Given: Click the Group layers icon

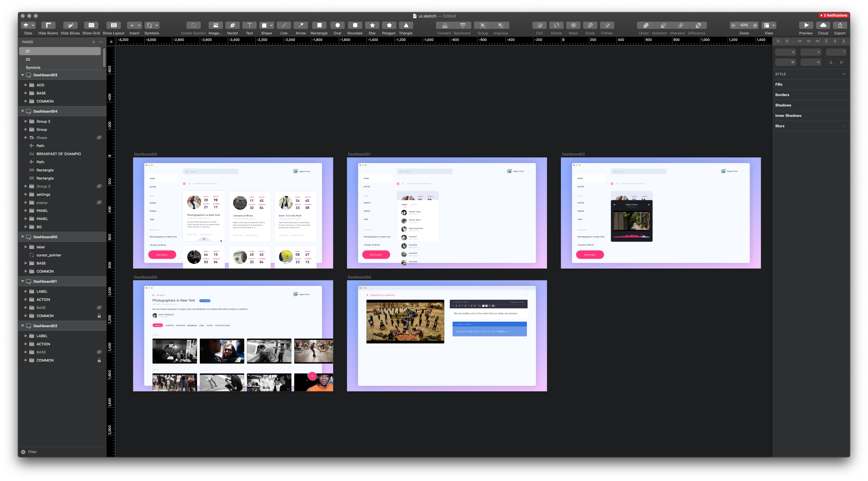Looking at the screenshot, I should 482,25.
